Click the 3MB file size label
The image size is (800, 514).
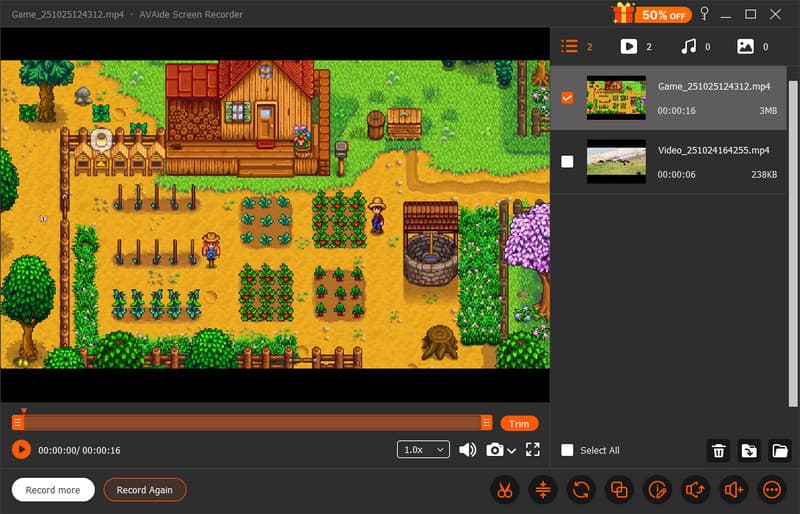coord(768,111)
